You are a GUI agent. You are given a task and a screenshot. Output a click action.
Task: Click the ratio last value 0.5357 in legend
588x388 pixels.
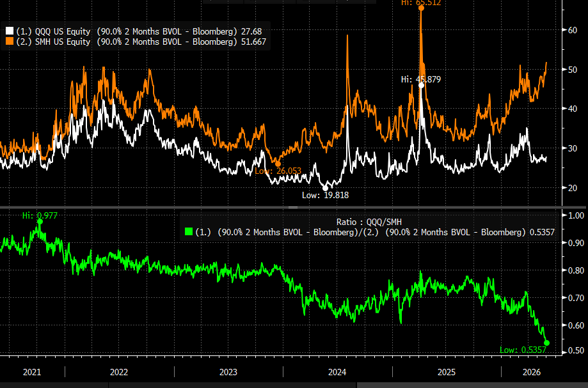542,232
